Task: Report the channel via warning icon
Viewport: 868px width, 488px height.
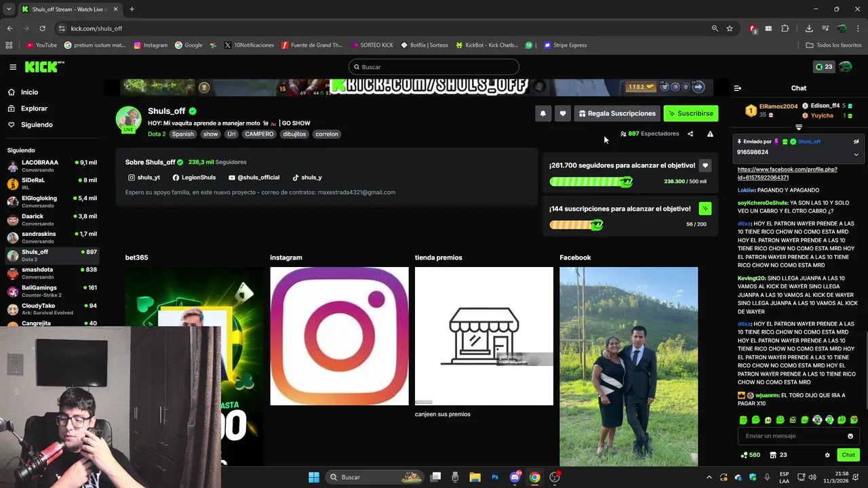Action: (710, 134)
